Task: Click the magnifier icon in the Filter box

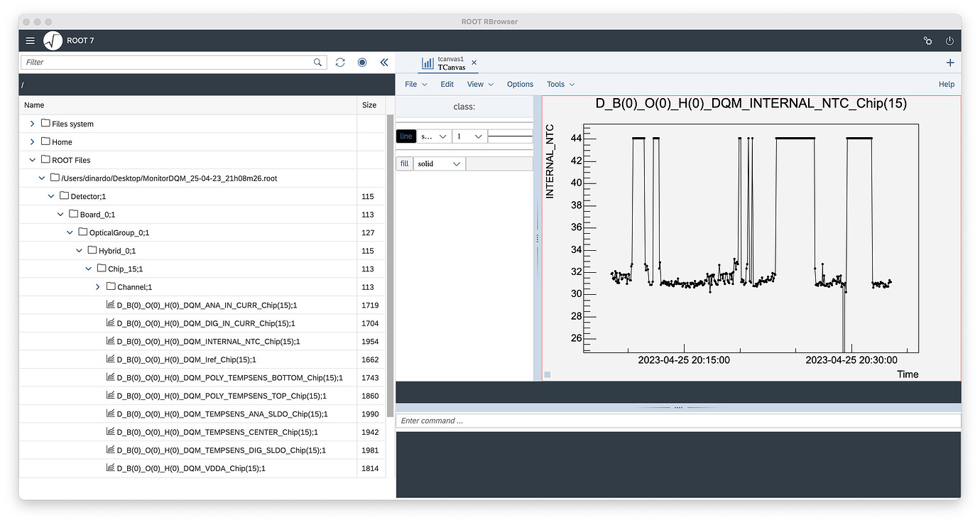Action: [x=317, y=63]
